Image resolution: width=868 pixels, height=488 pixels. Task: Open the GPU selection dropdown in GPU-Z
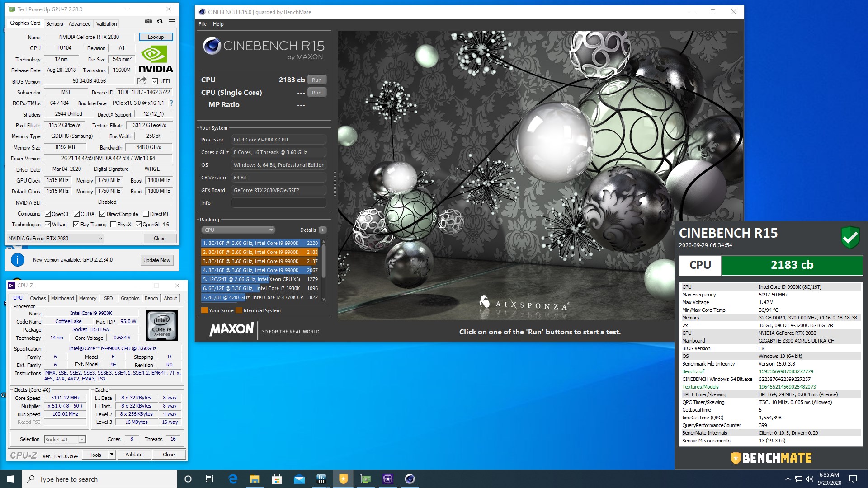click(56, 239)
